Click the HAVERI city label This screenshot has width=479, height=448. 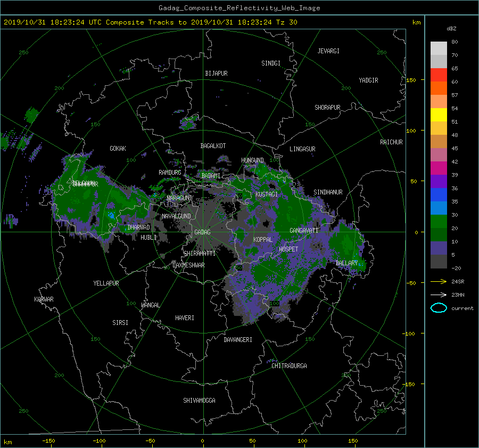point(185,318)
